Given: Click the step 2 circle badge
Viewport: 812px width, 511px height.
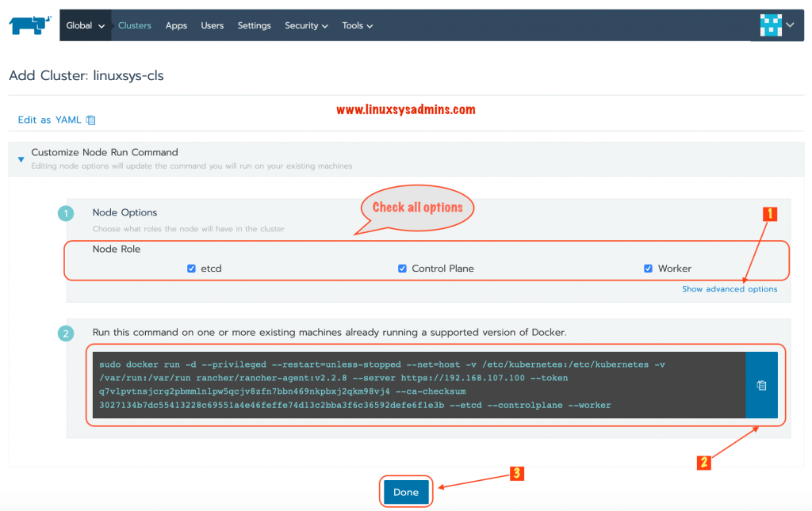Looking at the screenshot, I should click(x=66, y=333).
